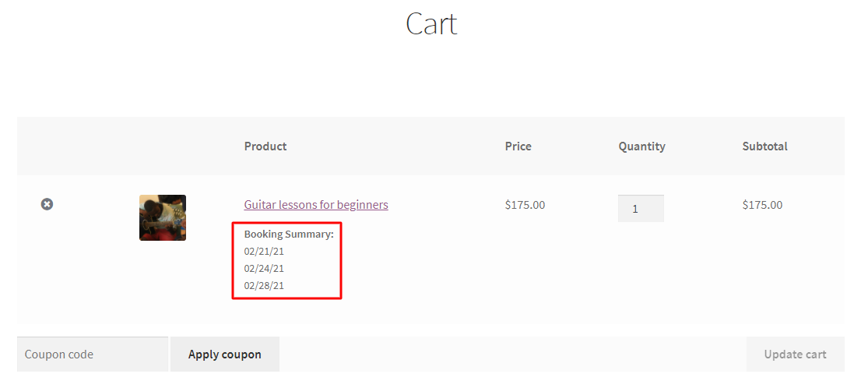The height and width of the screenshot is (388, 868).
Task: Focus the quantity field showing 1
Action: click(x=641, y=208)
